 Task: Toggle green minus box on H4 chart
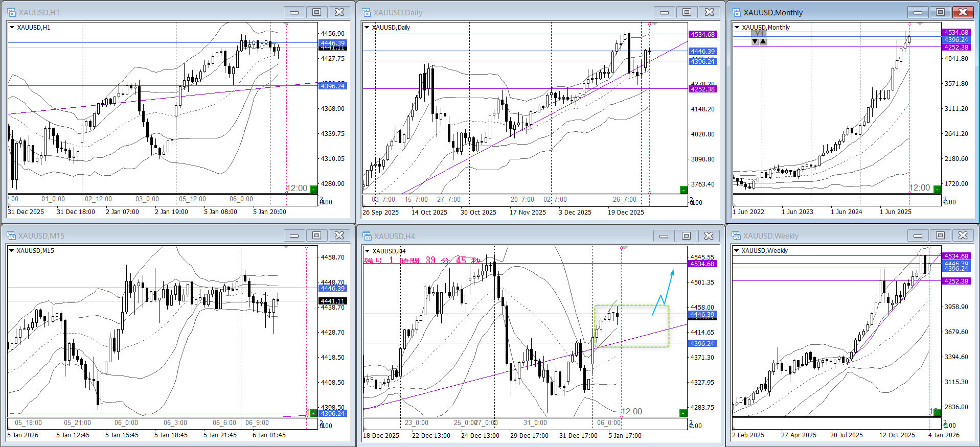(x=683, y=413)
